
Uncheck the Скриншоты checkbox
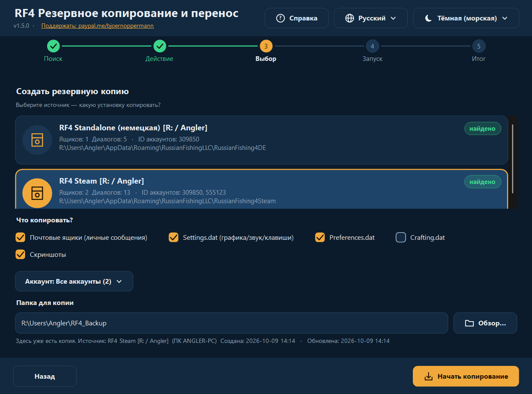pyautogui.click(x=20, y=254)
